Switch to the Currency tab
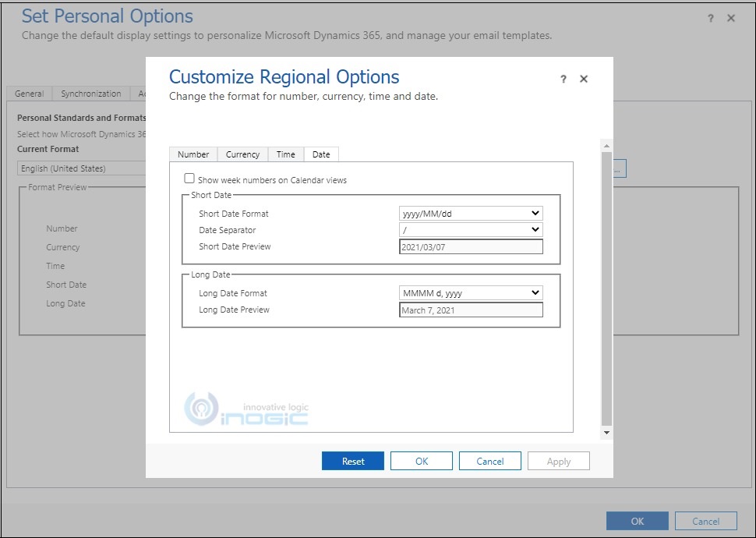This screenshot has height=538, width=756. [x=242, y=154]
